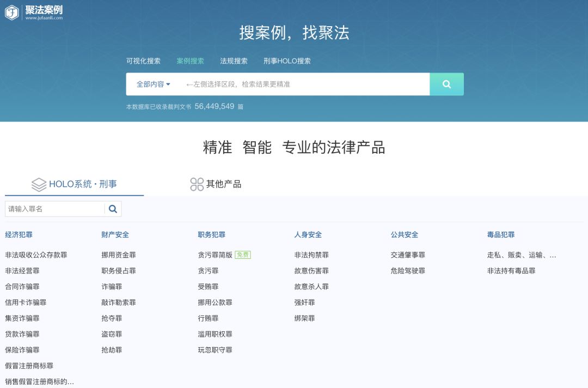
Task: Open 交通肇事罪 link
Action: tap(408, 255)
